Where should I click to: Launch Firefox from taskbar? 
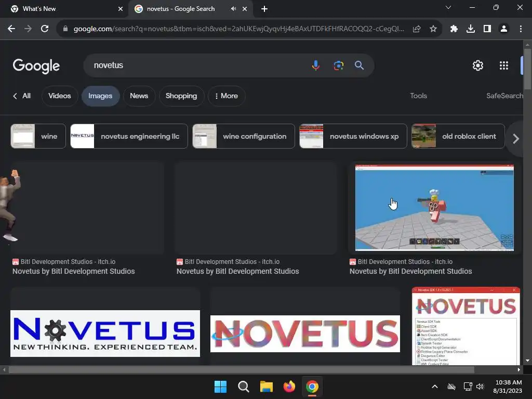point(289,387)
